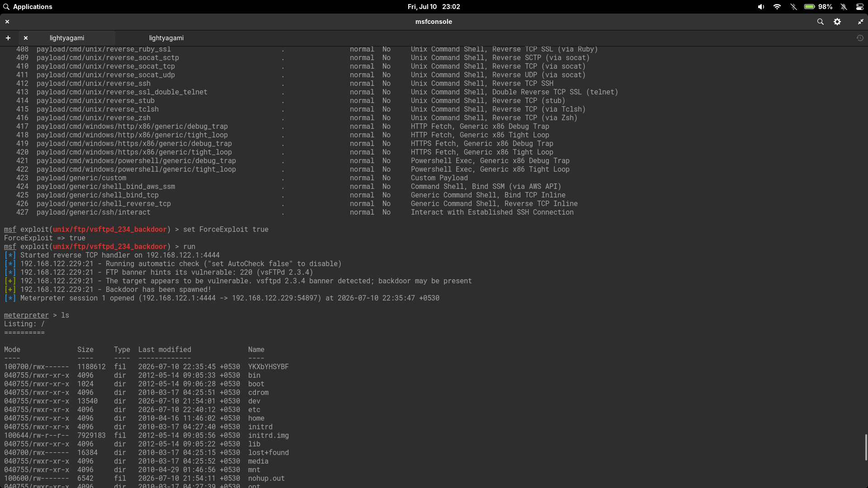Click the size value 1188612
Screen dimensions: 868x488
(91, 367)
